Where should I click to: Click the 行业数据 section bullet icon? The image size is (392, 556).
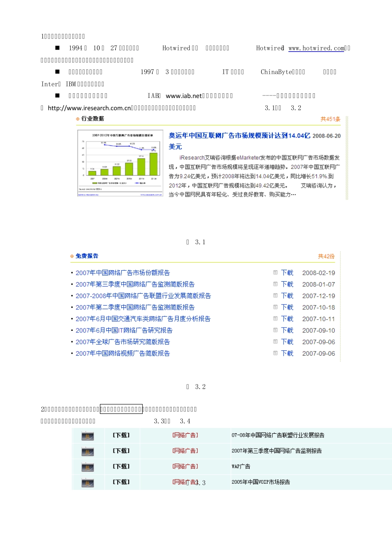(x=78, y=119)
